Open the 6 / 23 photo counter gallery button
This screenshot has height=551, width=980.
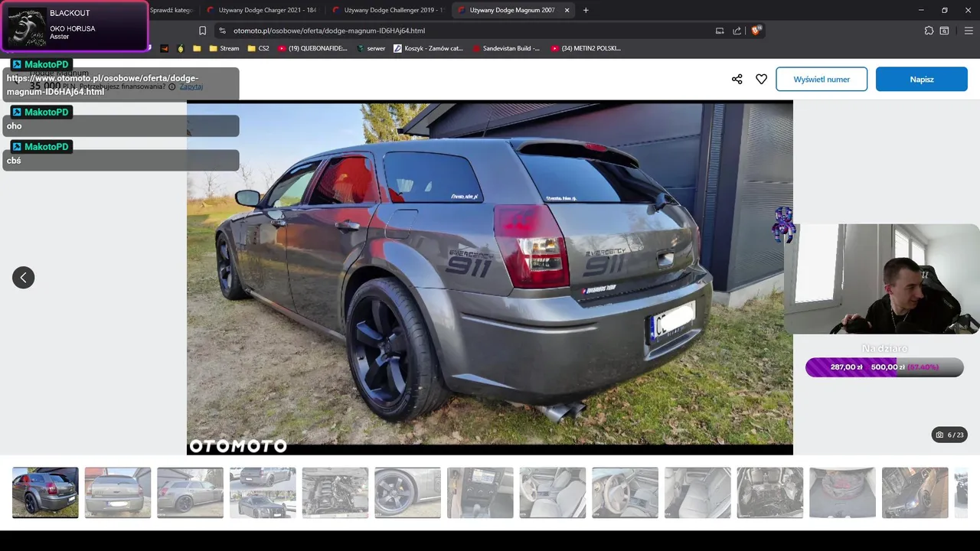click(x=949, y=435)
